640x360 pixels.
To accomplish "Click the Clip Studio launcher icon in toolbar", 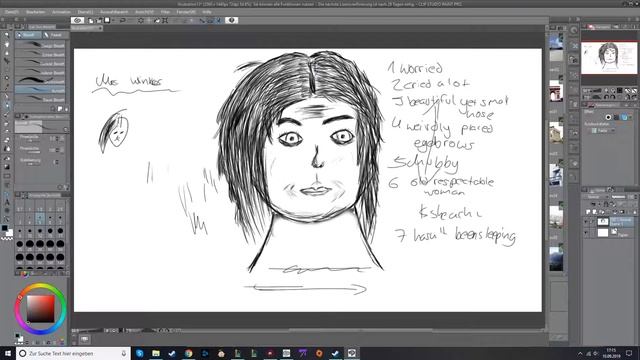I will click(x=78, y=20).
